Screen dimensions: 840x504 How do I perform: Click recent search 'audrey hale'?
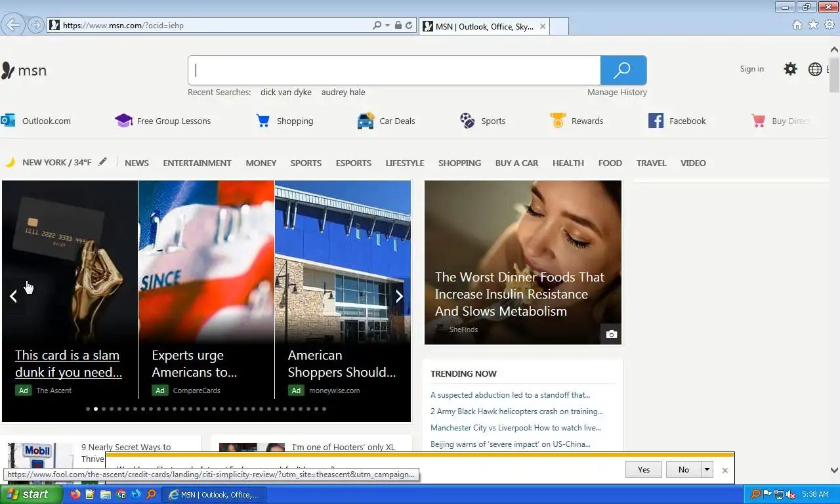pyautogui.click(x=343, y=93)
